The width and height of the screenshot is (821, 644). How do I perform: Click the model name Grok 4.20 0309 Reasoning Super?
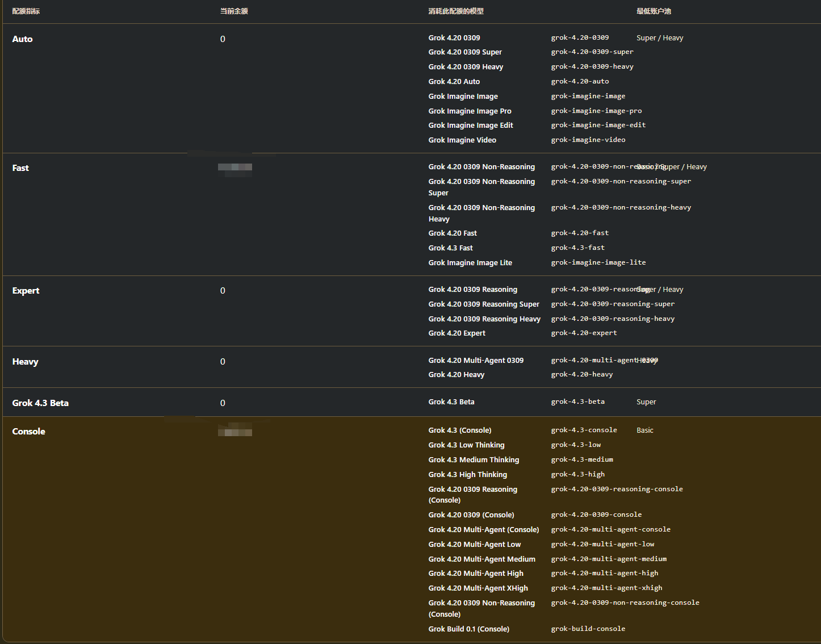click(484, 304)
